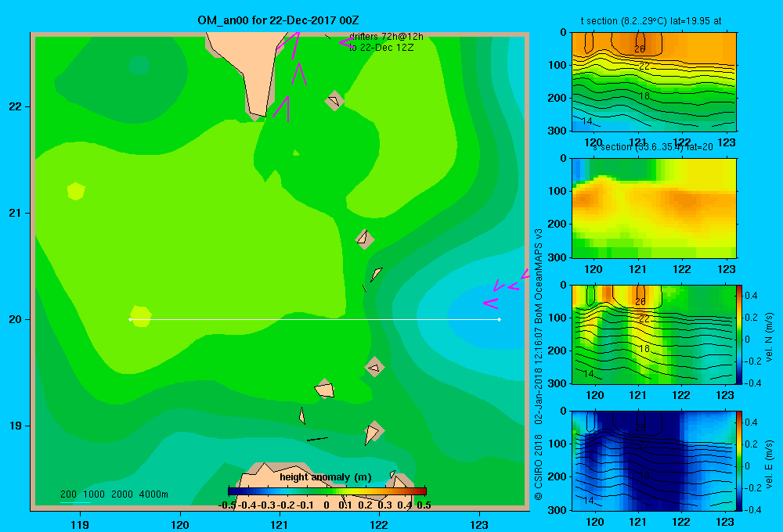The width and height of the screenshot is (783, 532).
Task: Click the 14 contour label in temperature section
Action: tap(587, 120)
